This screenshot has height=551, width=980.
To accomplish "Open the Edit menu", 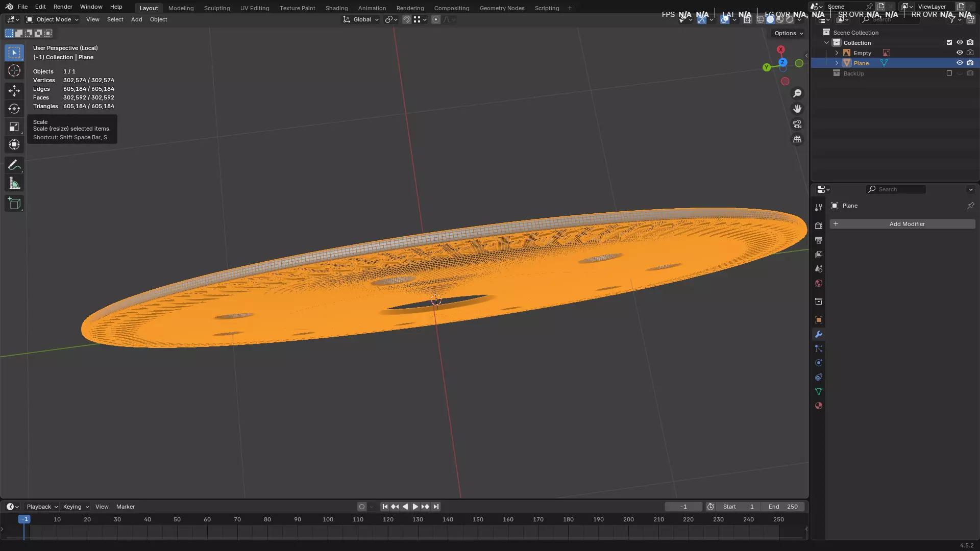I will 40,7.
